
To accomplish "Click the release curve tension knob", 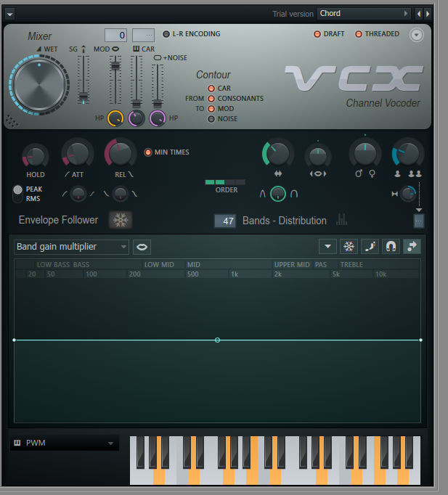I will [120, 194].
